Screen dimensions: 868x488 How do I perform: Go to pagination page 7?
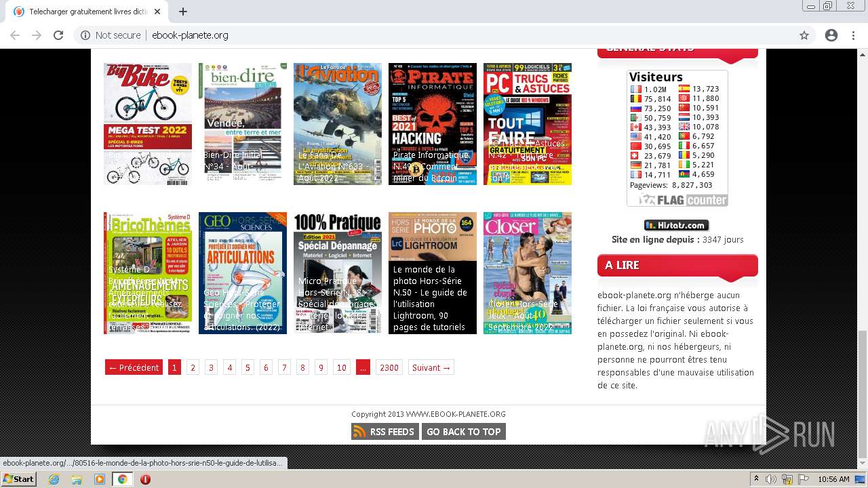(284, 367)
